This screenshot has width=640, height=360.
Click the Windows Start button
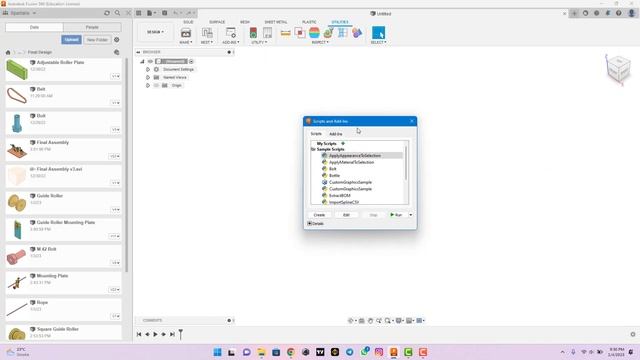(218, 352)
